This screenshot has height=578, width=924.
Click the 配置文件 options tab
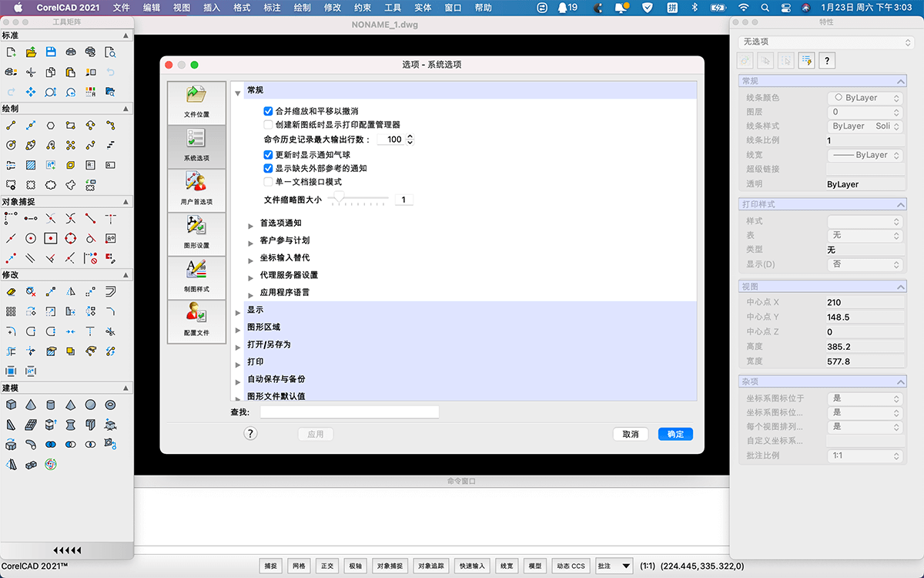[196, 321]
